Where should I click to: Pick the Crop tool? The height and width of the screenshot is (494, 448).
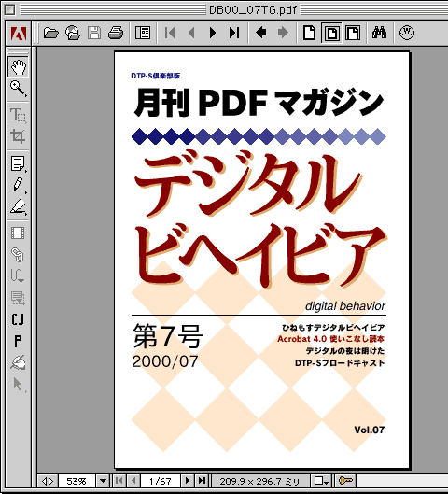[18, 136]
